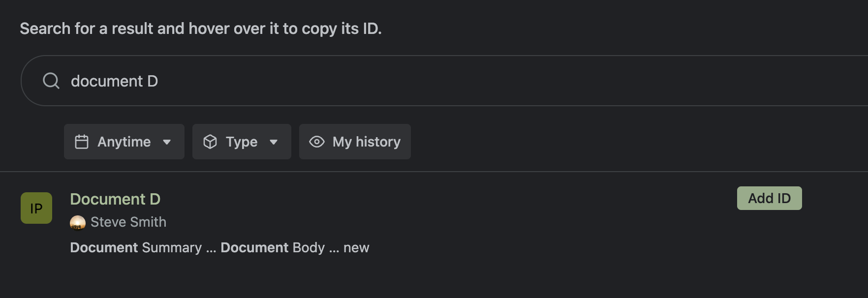Screen dimensions: 868x298
Task: Click Steve Smith's avatar picture
Action: pos(78,223)
